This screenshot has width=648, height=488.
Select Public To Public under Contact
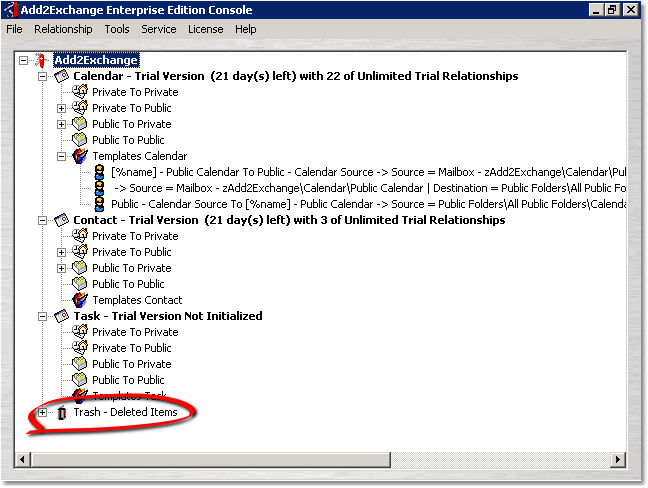pyautogui.click(x=128, y=284)
